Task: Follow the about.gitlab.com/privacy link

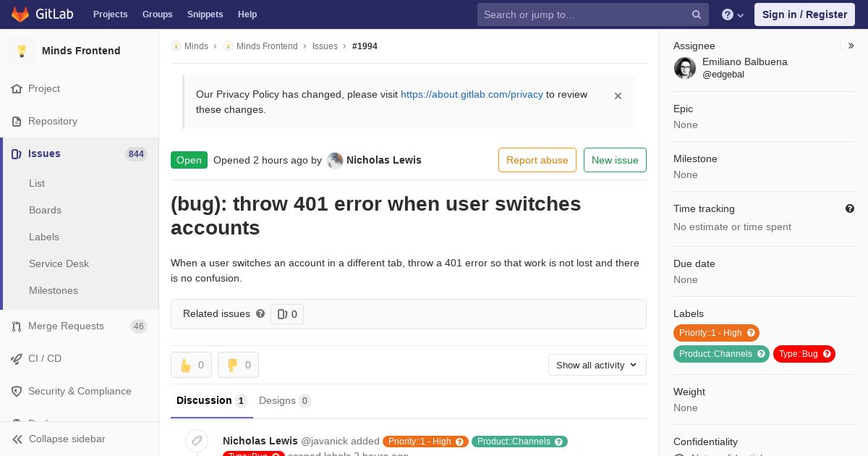Action: click(x=472, y=94)
